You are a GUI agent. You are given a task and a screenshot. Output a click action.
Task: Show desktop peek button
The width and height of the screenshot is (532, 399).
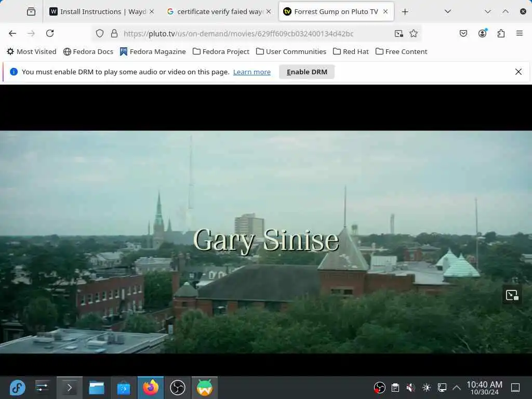(x=515, y=388)
